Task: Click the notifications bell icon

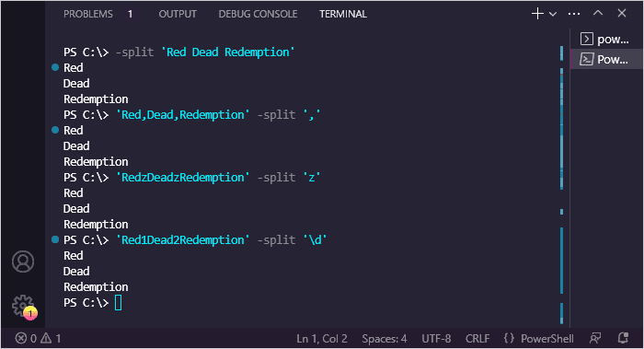Action: pos(623,338)
